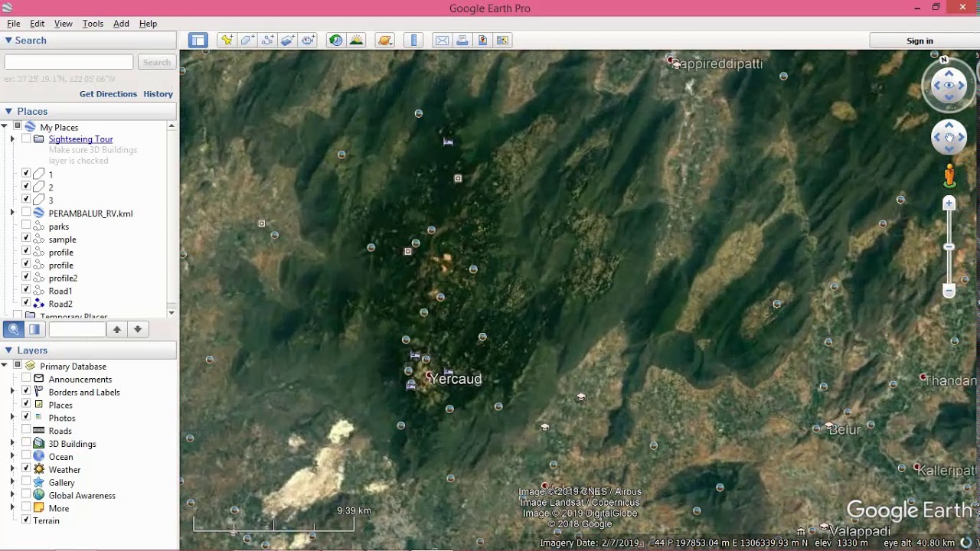Open search History link

coord(158,94)
